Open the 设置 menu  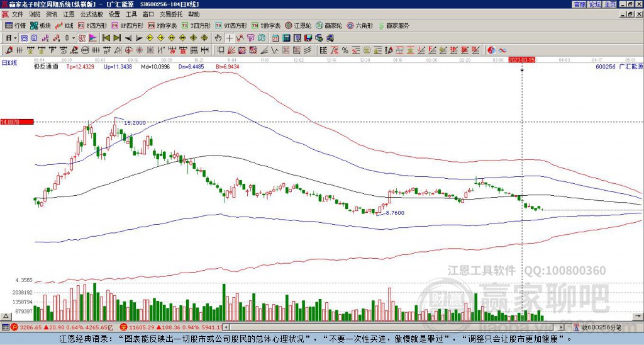[114, 14]
